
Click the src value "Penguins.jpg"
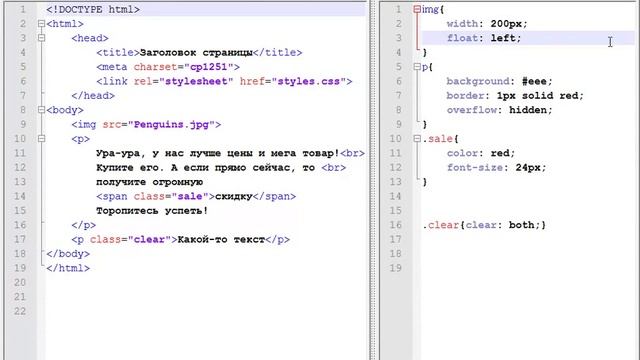point(171,124)
